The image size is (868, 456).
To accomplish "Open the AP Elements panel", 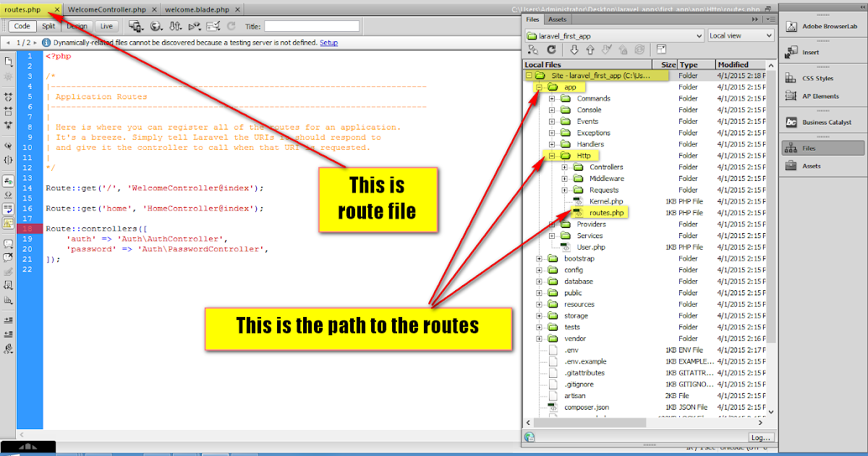I will 824,96.
